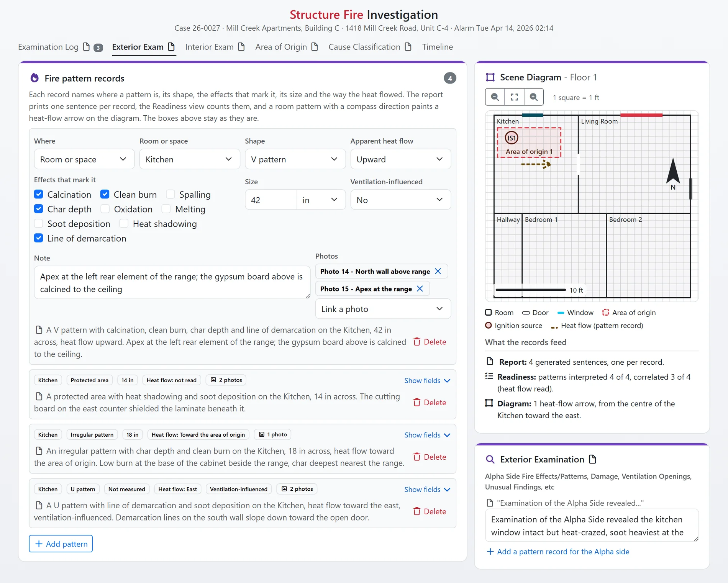Screen dimensions: 728x583
Task: Delete the Irregular pattern record
Action: click(430, 457)
